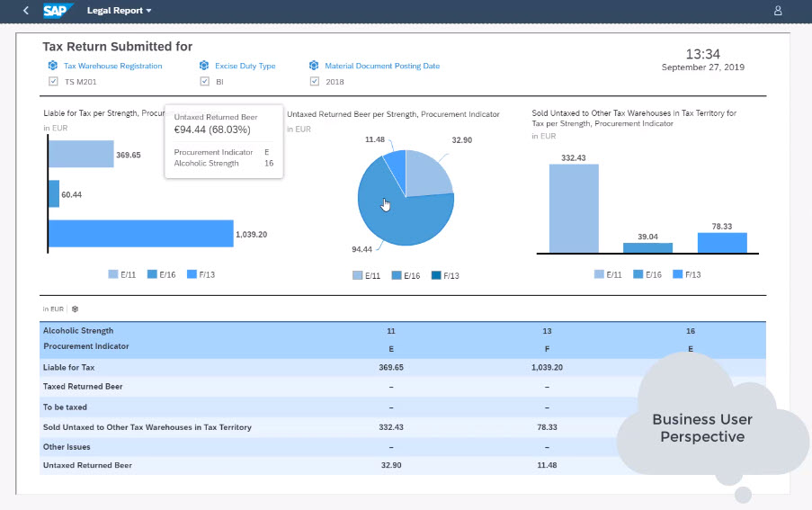Click E/11 legend swatch in Liable for Tax chart

pos(113,274)
